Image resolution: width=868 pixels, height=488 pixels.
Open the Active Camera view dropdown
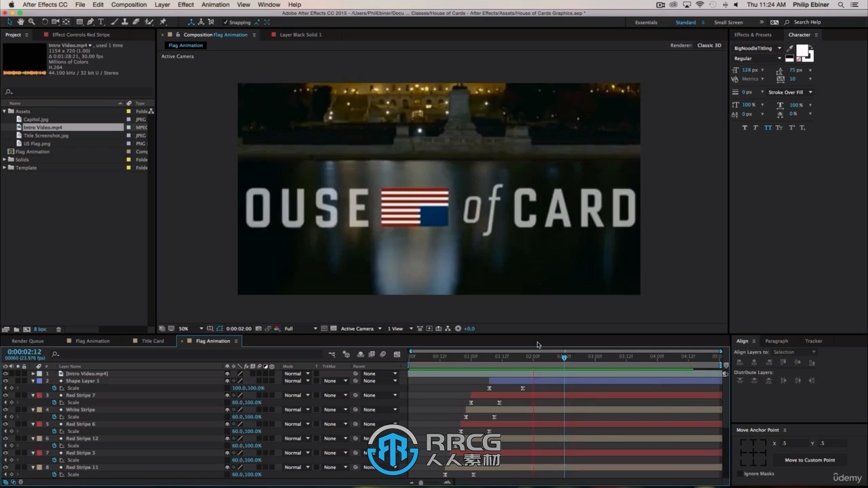[x=361, y=329]
